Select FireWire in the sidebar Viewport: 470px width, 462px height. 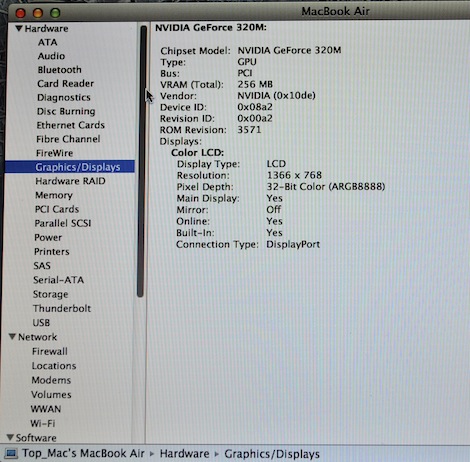[54, 153]
